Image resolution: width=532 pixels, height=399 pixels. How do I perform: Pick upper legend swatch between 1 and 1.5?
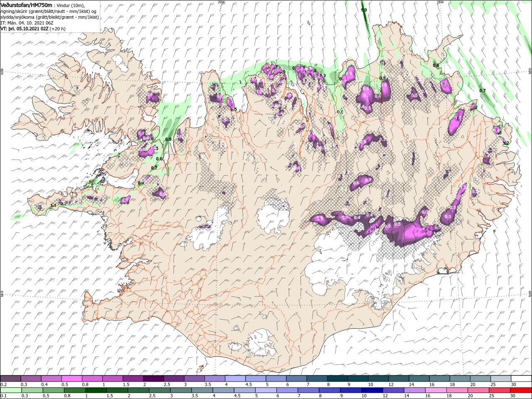(x=112, y=379)
